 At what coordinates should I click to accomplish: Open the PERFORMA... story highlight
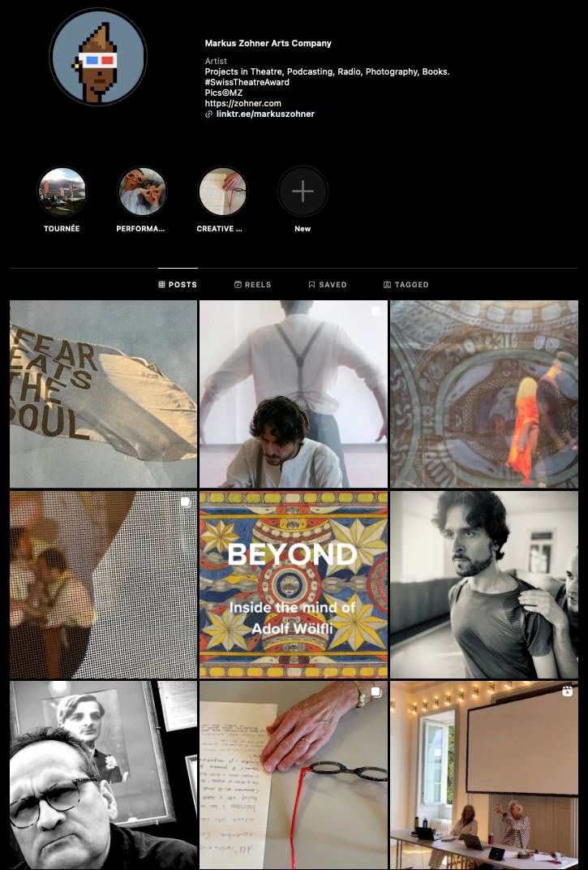pos(142,192)
